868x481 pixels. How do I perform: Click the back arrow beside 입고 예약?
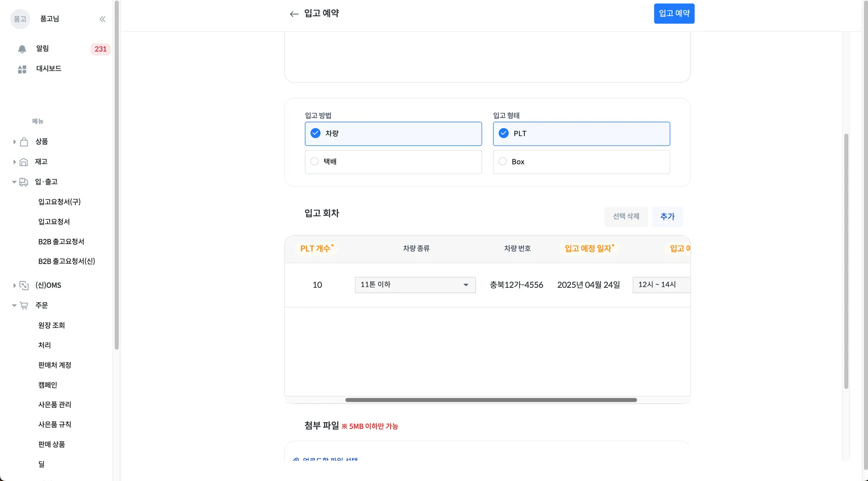(294, 14)
